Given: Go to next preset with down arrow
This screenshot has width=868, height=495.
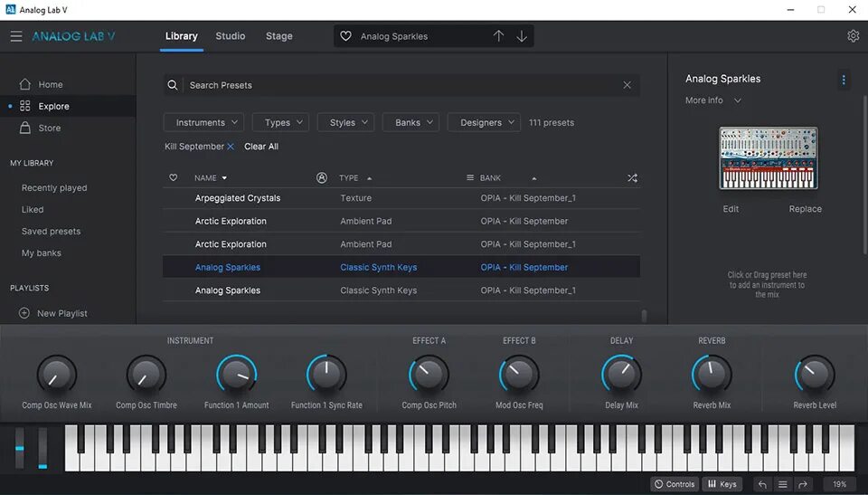Looking at the screenshot, I should [x=522, y=36].
